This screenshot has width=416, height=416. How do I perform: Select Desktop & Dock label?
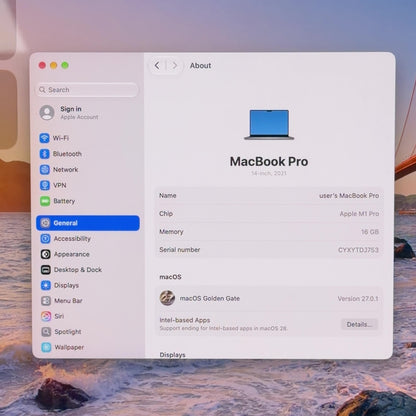pyautogui.click(x=78, y=270)
